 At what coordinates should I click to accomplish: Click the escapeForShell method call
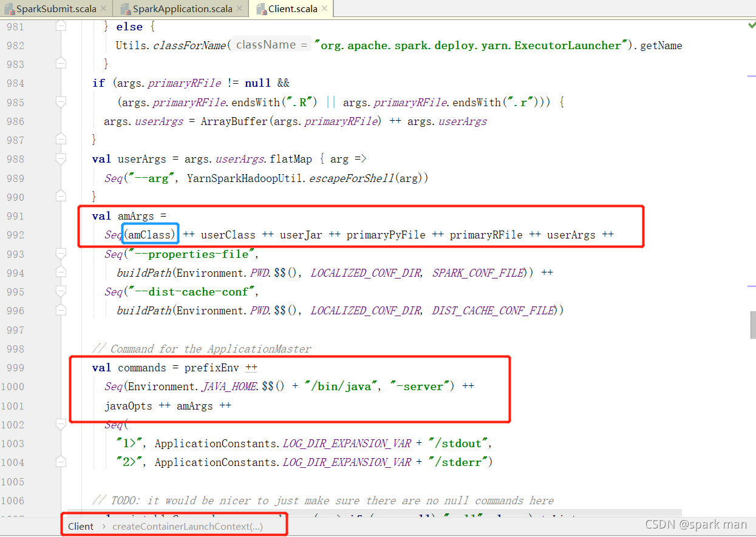click(x=352, y=178)
